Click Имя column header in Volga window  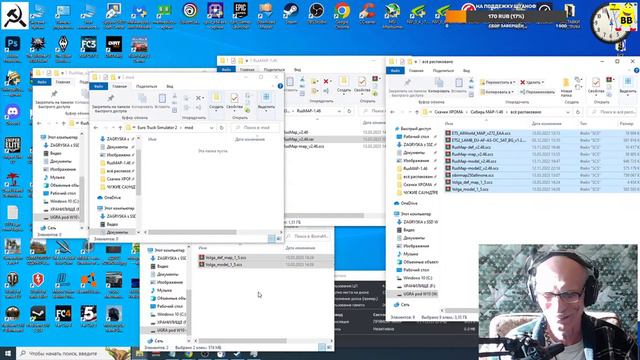pyautogui.click(x=202, y=248)
